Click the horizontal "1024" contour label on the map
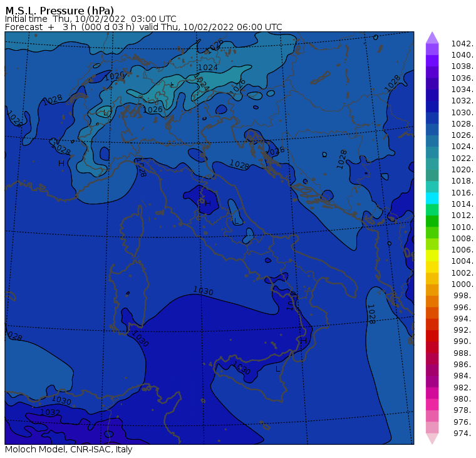The width and height of the screenshot is (476, 458). (x=208, y=68)
